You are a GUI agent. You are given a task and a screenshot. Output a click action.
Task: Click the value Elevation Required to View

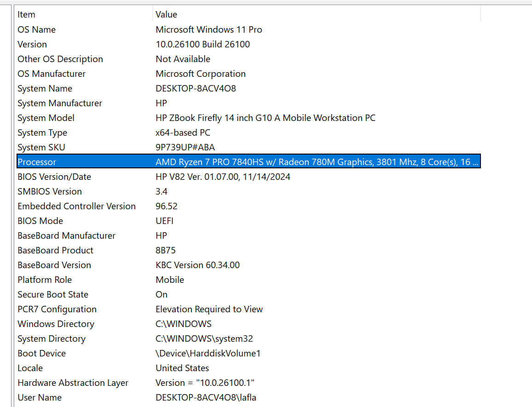coord(209,310)
